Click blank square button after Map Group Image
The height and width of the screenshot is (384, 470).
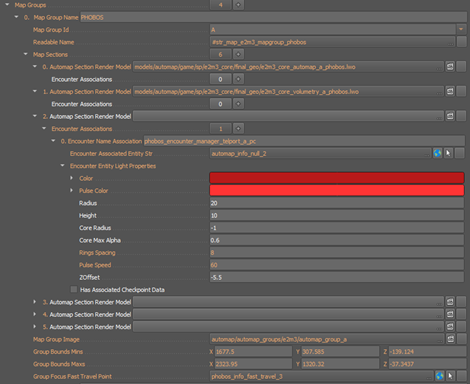pyautogui.click(x=462, y=339)
